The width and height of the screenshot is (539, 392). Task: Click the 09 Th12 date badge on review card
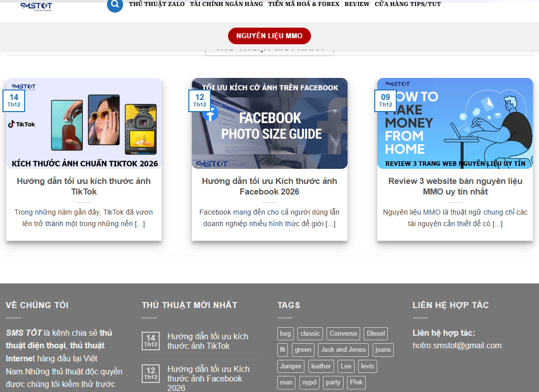tap(385, 101)
